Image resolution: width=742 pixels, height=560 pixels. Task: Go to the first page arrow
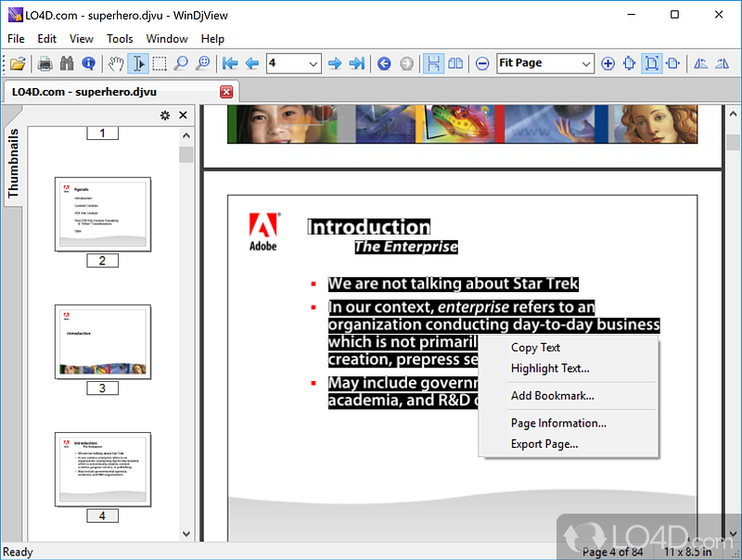(230, 63)
